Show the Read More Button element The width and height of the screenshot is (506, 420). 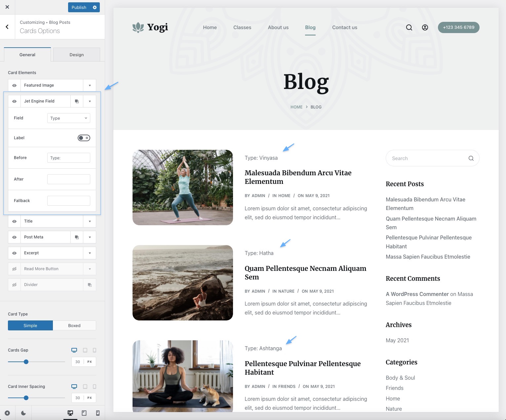coord(14,269)
